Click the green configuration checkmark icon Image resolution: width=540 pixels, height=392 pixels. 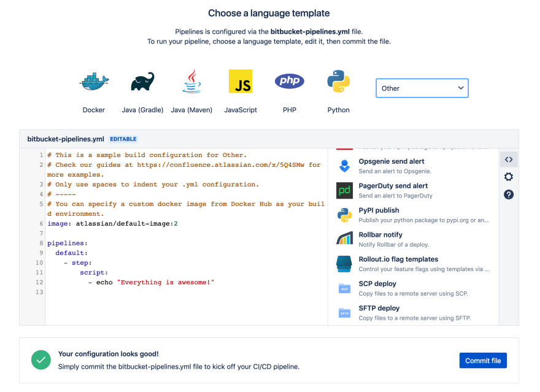pyautogui.click(x=41, y=360)
